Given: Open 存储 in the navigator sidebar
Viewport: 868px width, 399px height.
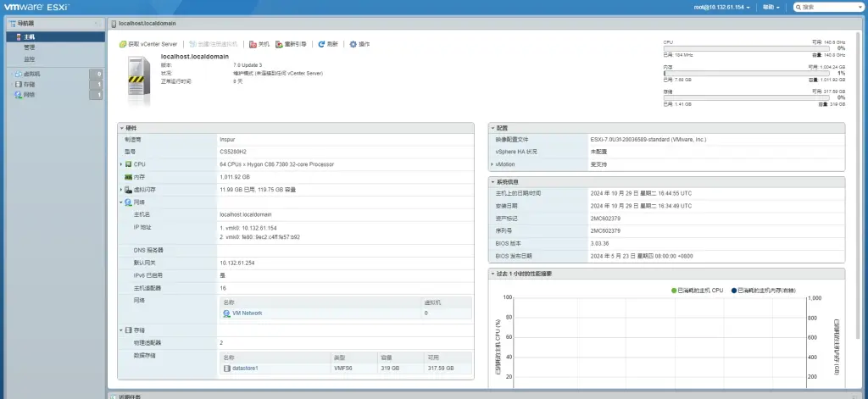Looking at the screenshot, I should coord(29,85).
